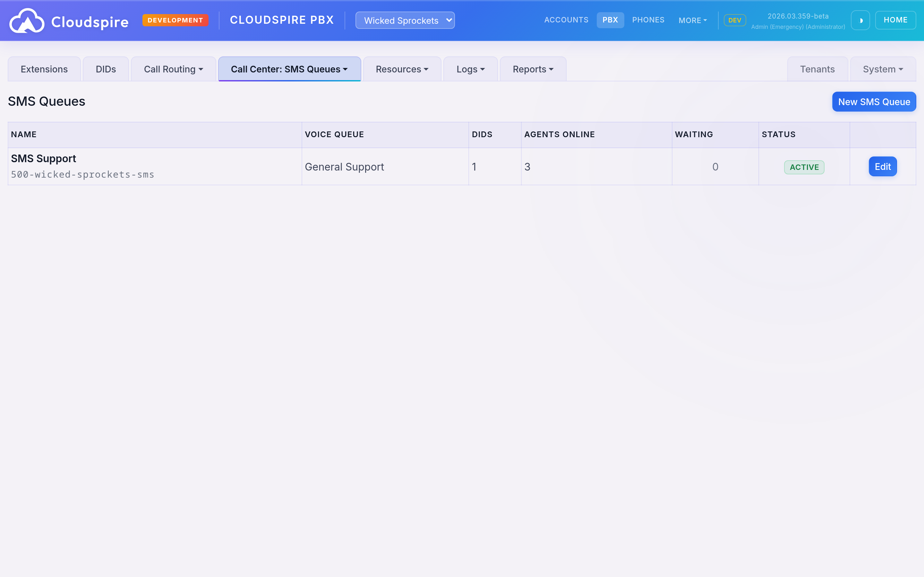Switch to the DIDs tab
Image resolution: width=924 pixels, height=577 pixels.
click(106, 69)
